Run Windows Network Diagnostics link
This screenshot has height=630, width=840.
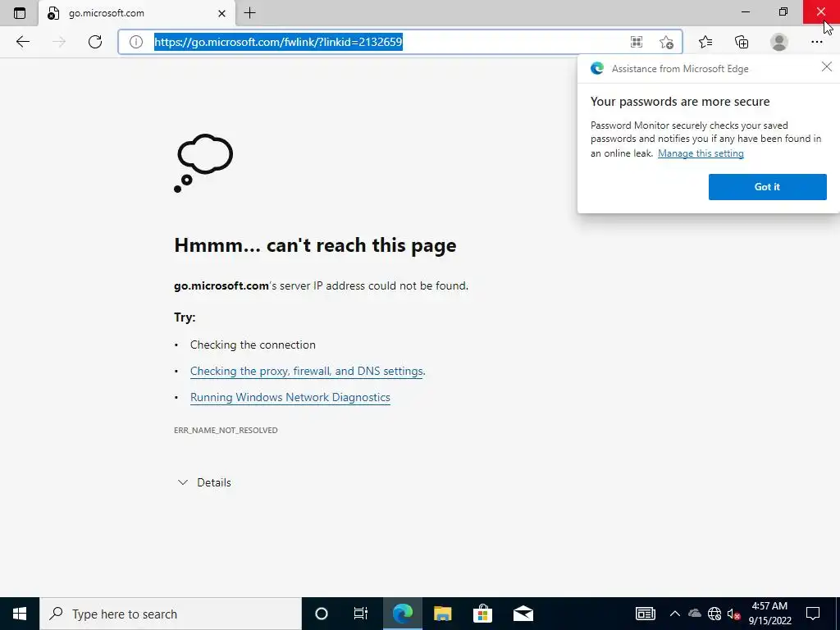[290, 397]
